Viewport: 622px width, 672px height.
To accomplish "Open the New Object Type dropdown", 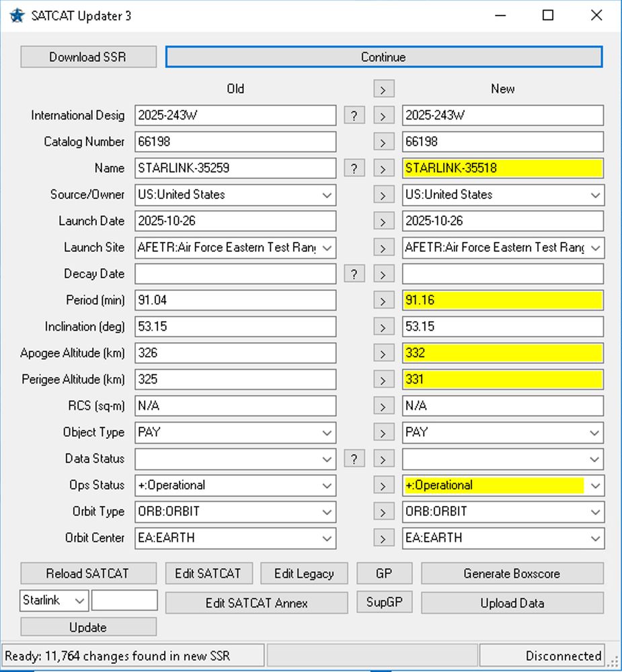I will [595, 433].
